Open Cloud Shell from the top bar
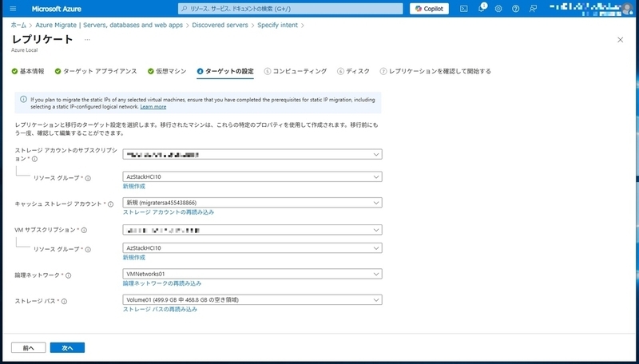639x364 pixels. click(464, 9)
